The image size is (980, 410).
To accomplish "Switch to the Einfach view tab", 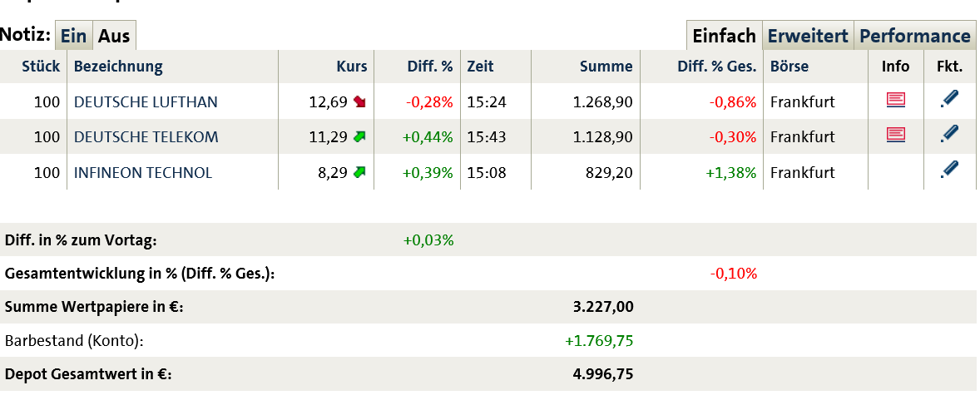I will pyautogui.click(x=724, y=37).
